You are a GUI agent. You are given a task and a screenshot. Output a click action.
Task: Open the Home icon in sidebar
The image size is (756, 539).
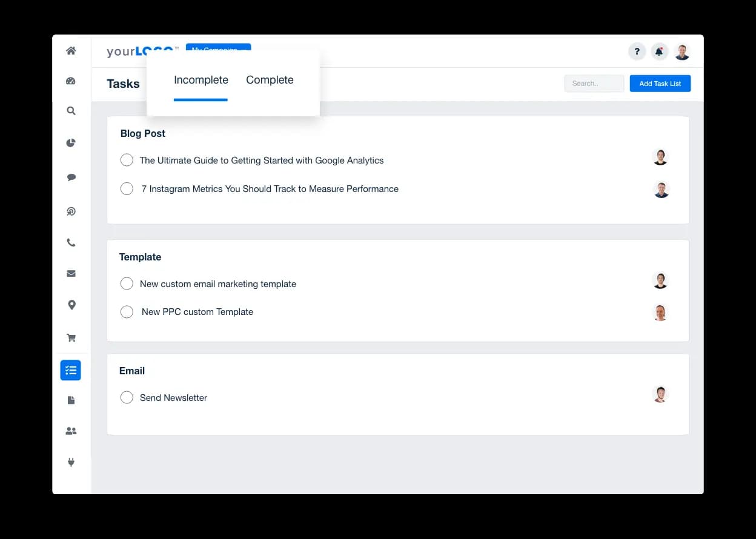[x=71, y=51]
